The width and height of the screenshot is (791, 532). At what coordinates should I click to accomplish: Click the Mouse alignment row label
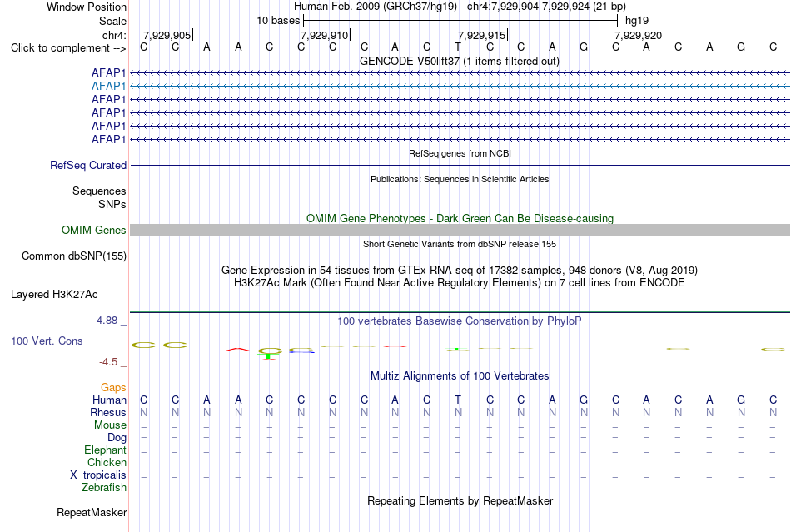(x=110, y=425)
